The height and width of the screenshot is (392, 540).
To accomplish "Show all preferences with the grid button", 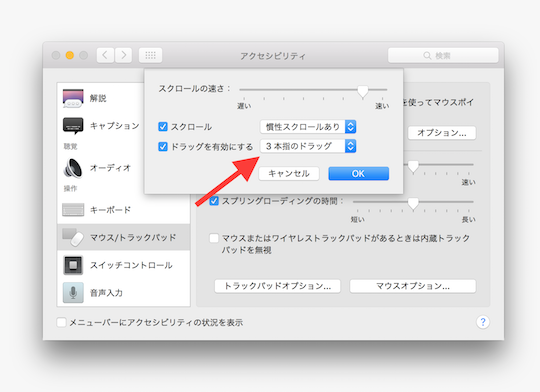I will coord(150,55).
